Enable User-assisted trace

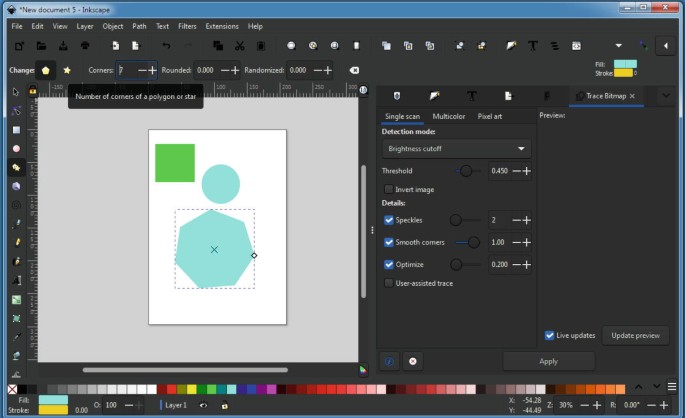click(388, 283)
